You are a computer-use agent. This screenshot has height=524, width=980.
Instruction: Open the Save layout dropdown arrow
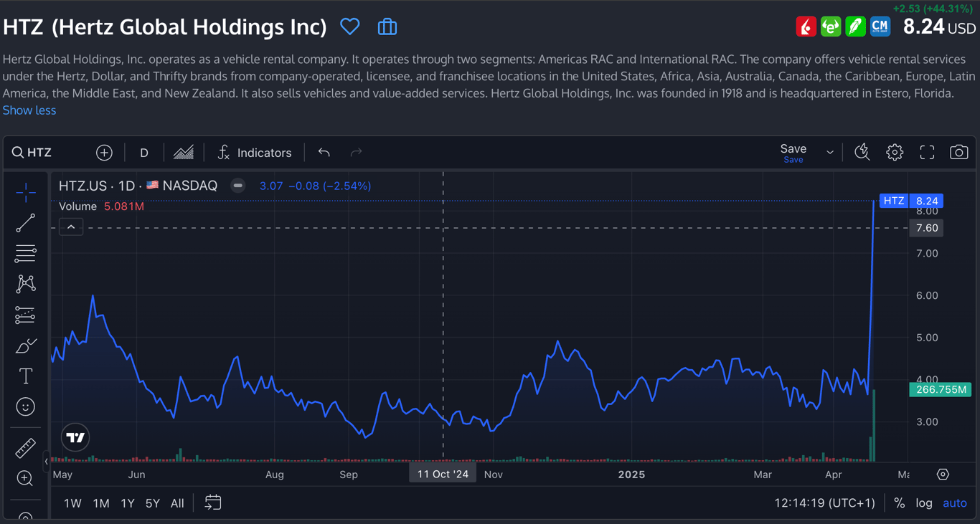pyautogui.click(x=830, y=153)
